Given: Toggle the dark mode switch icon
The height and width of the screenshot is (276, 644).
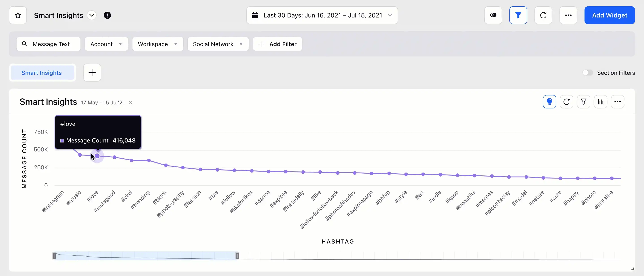Looking at the screenshot, I should point(493,15).
